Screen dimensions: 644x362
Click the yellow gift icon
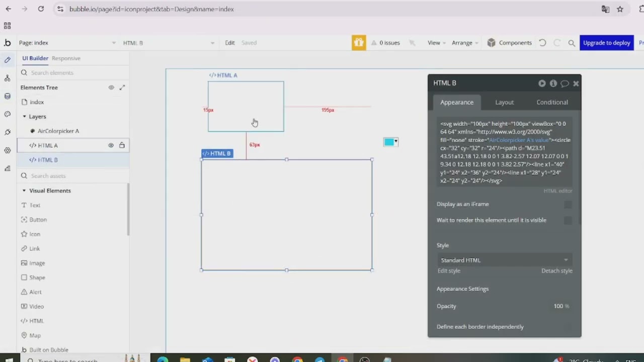(x=358, y=43)
